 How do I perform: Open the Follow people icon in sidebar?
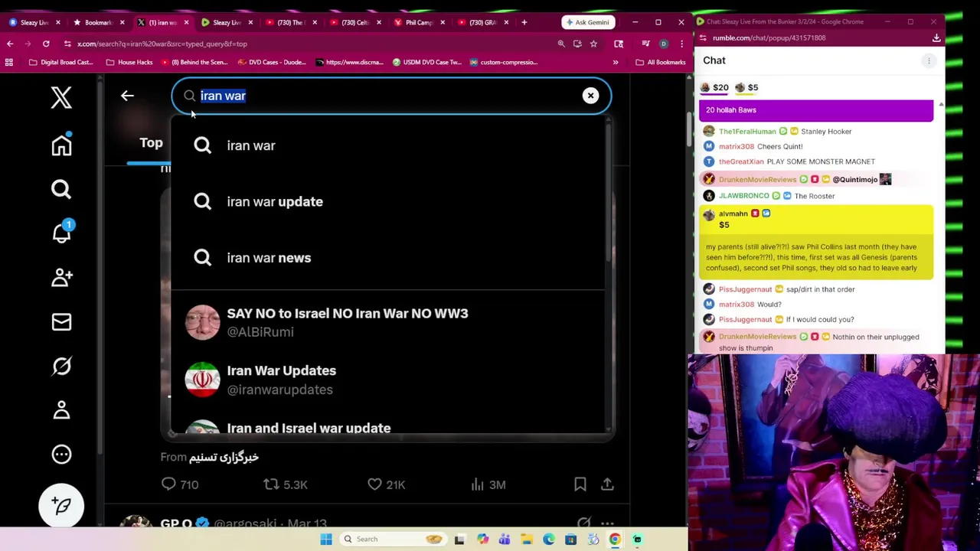(61, 277)
